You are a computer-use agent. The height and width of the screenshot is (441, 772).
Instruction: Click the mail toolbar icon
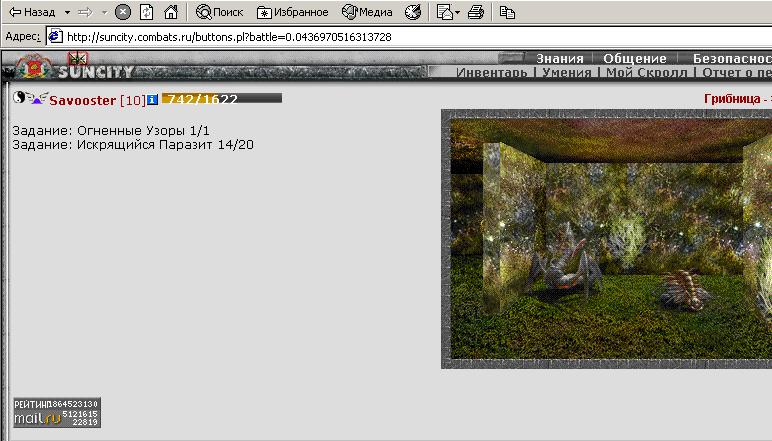coord(444,12)
